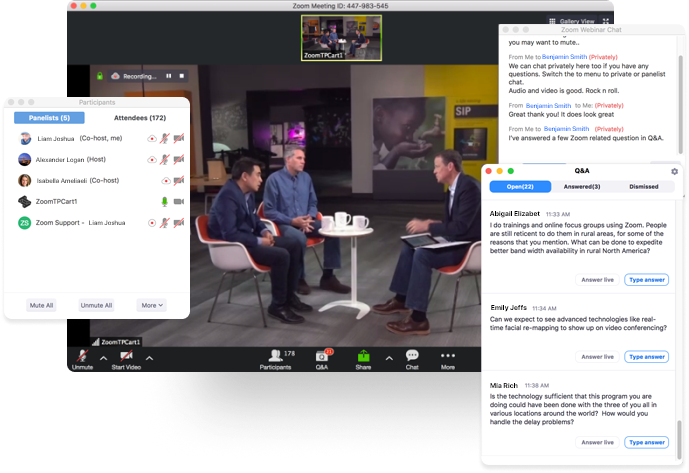
Task: Click Zoom Support's recording indicator icon
Action: [x=152, y=223]
